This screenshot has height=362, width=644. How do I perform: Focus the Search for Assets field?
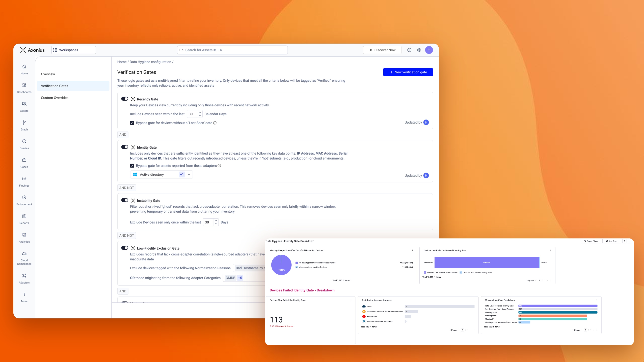(232, 50)
